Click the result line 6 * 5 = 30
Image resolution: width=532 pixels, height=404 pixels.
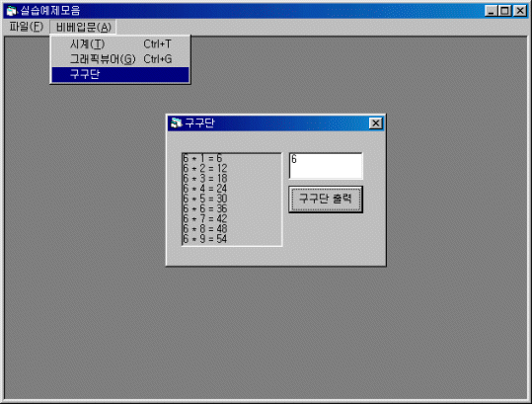(x=205, y=199)
